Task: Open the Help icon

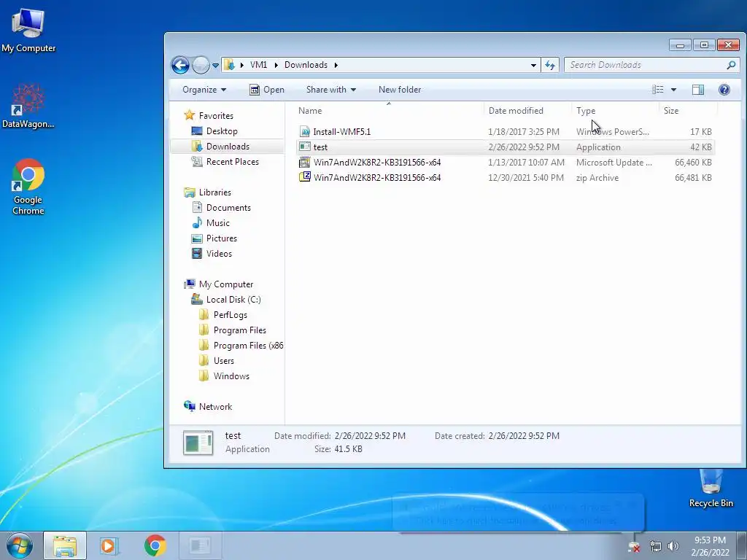Action: point(724,90)
